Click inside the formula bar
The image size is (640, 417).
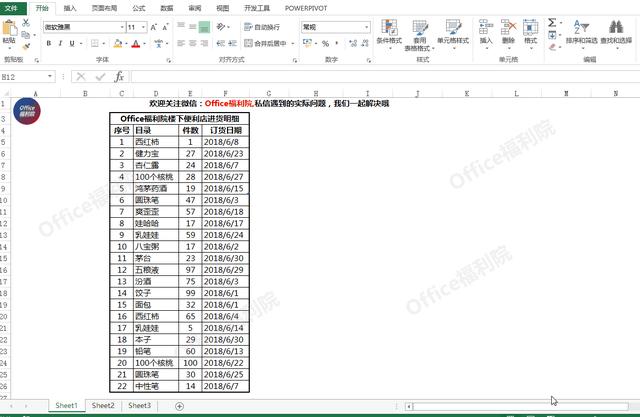click(385, 76)
